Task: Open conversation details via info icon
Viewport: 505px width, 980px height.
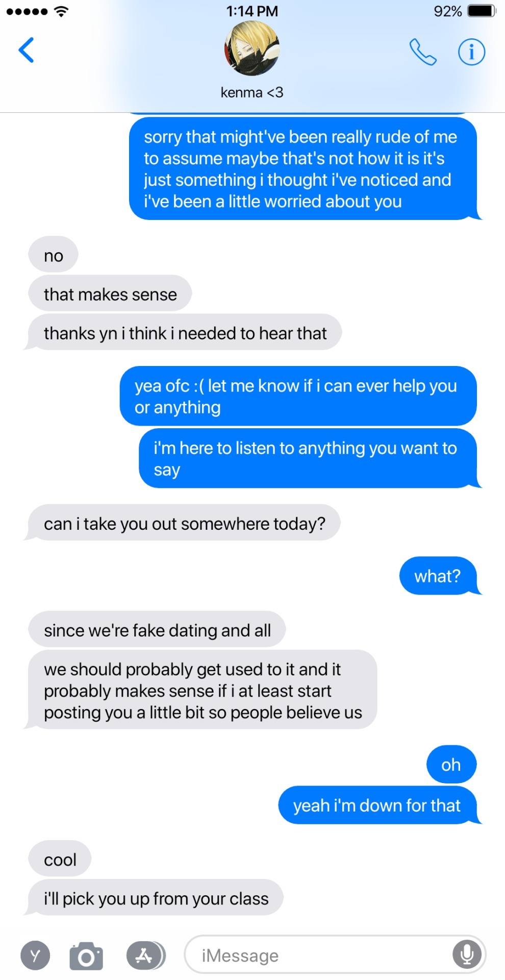Action: click(x=471, y=52)
